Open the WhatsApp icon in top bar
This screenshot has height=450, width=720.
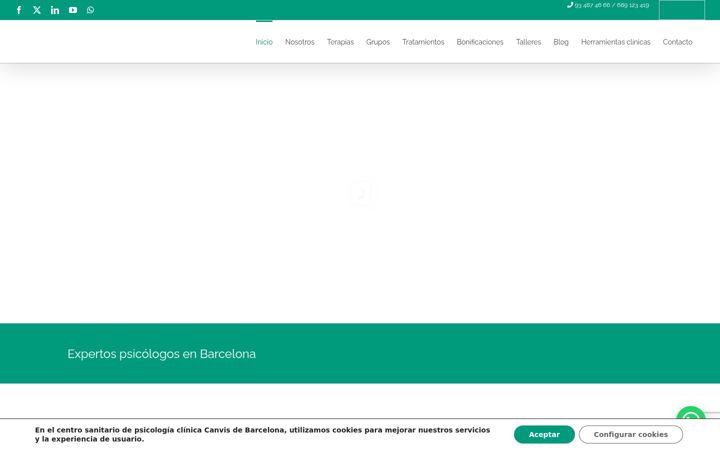coord(90,10)
